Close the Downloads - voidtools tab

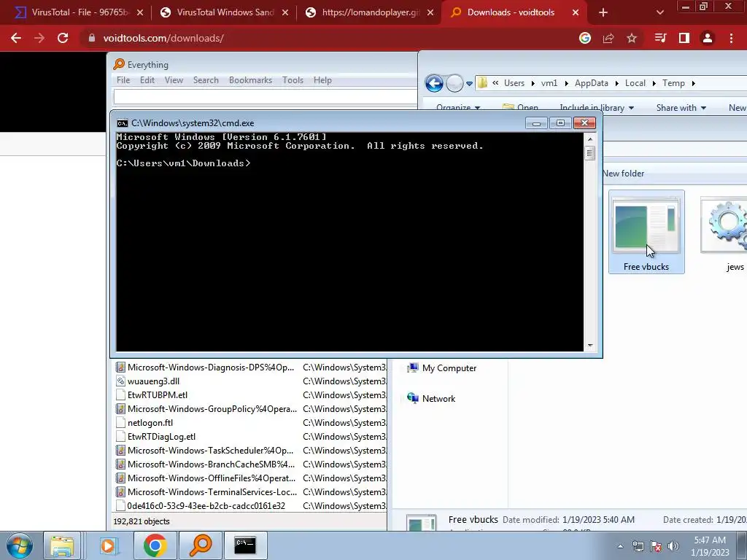point(576,12)
